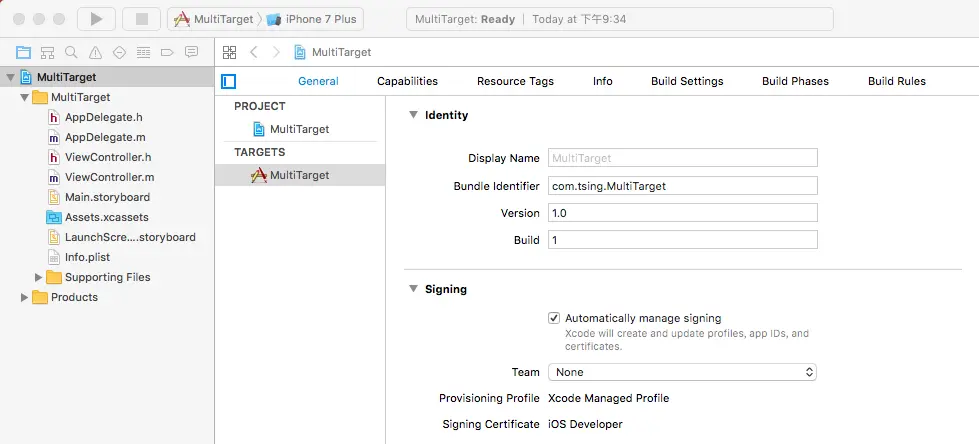Open the Project navigator folder icon

point(23,52)
